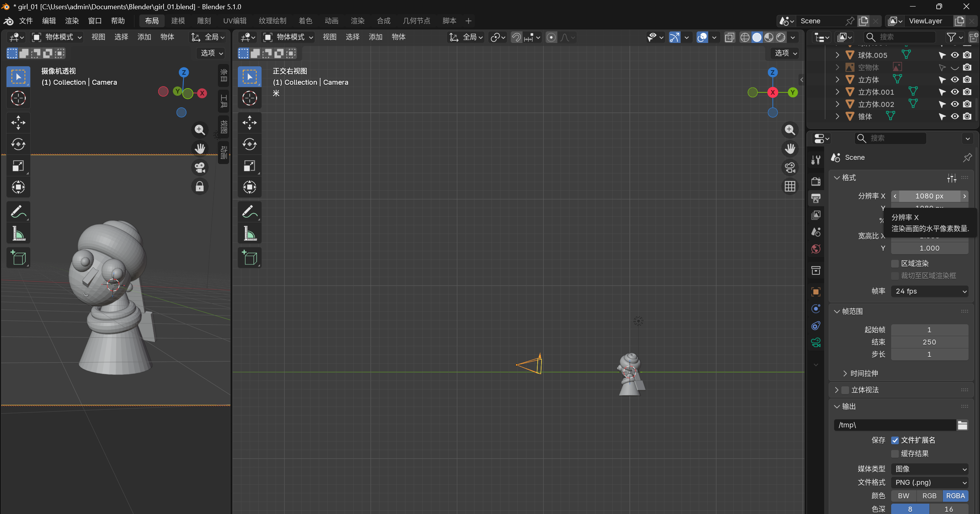Open the 渲染 menu in top bar
980x514 pixels.
point(72,21)
